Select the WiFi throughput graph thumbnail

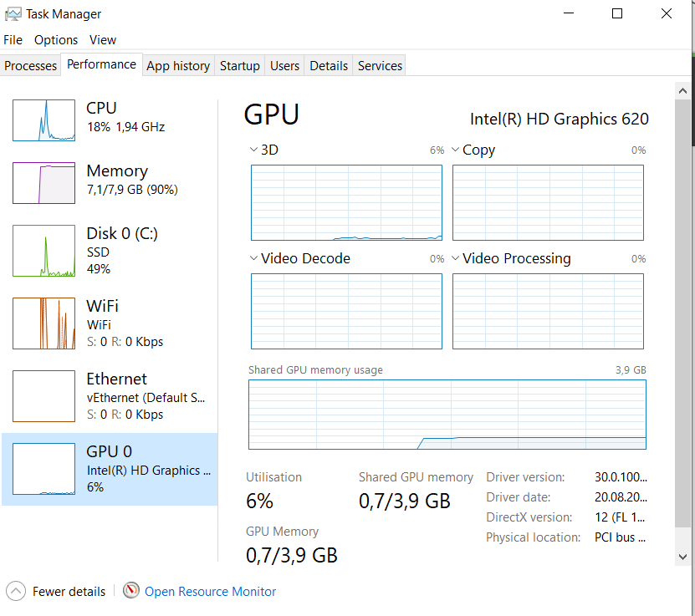point(43,323)
